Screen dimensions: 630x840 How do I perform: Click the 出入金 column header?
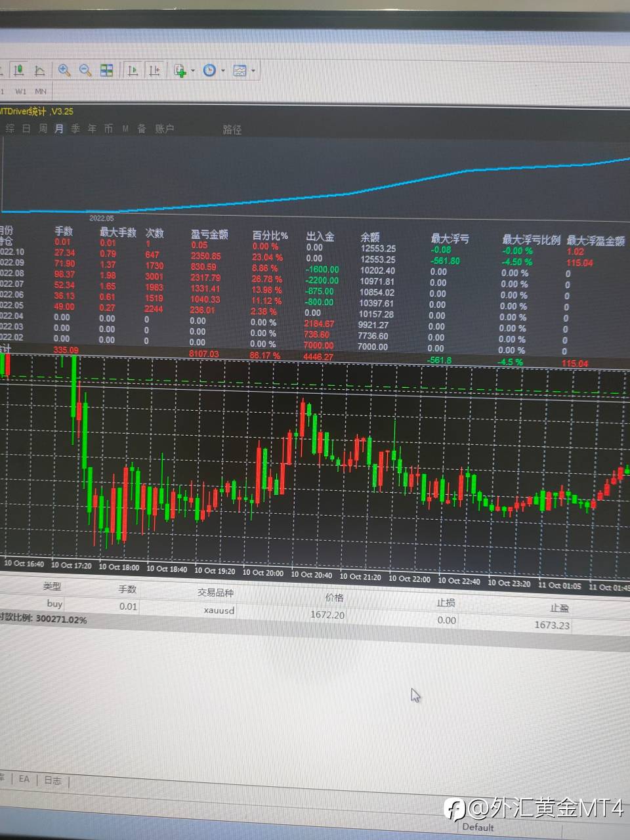coord(320,236)
